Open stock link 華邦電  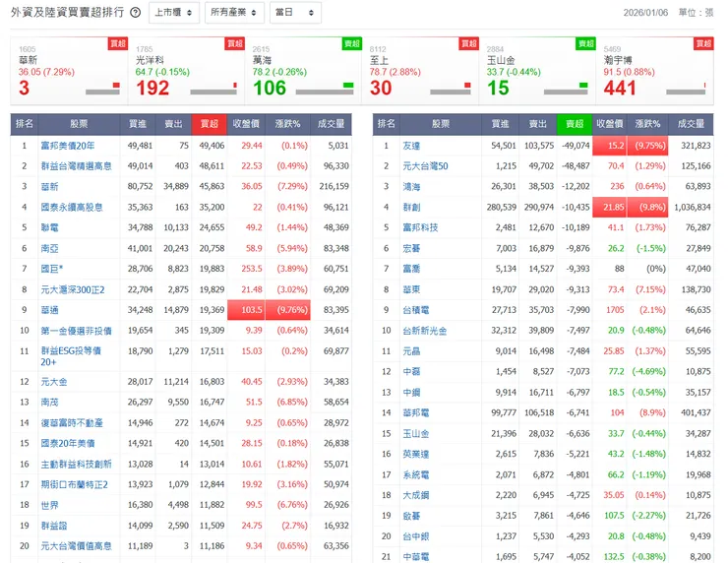coord(416,412)
